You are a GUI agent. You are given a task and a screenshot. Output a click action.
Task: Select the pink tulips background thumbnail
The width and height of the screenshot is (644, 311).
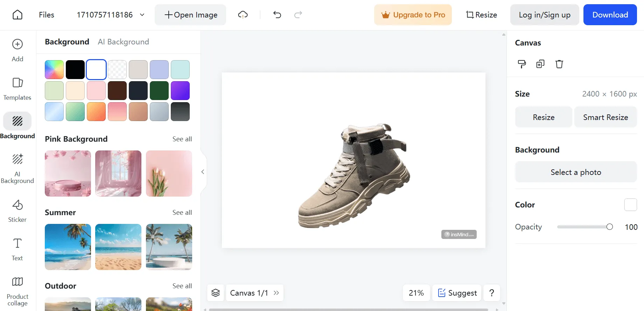point(169,174)
